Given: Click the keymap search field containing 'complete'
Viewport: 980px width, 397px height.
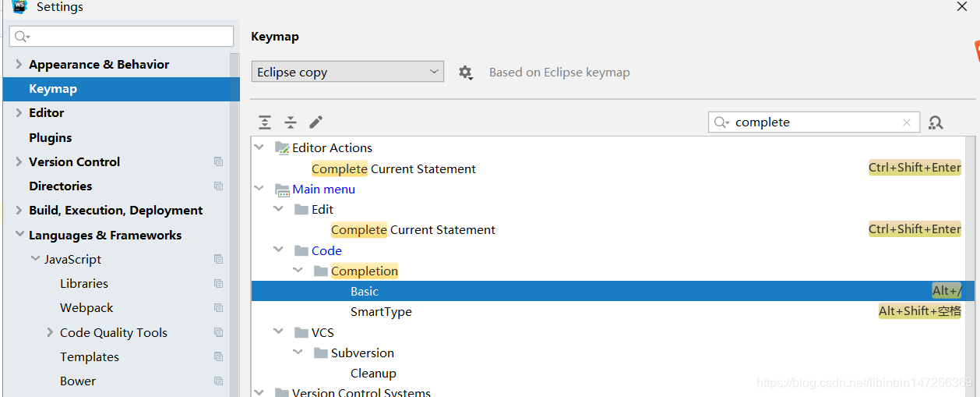Looking at the screenshot, I should pos(814,122).
